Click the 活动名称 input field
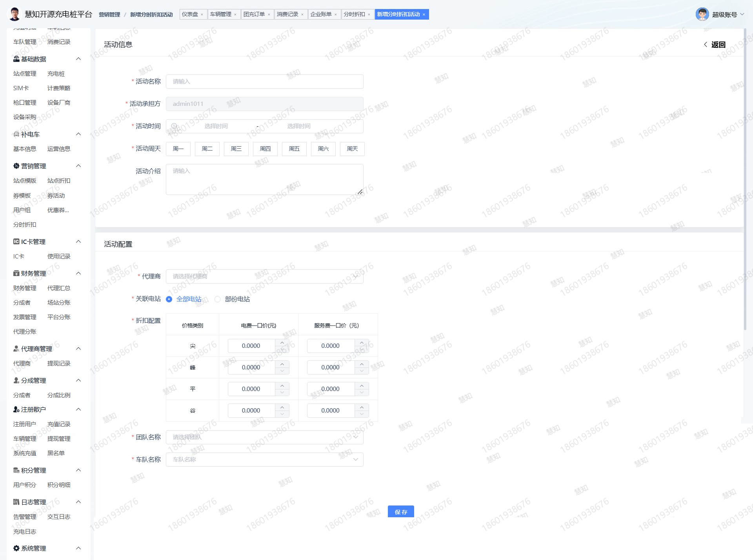 pyautogui.click(x=264, y=82)
